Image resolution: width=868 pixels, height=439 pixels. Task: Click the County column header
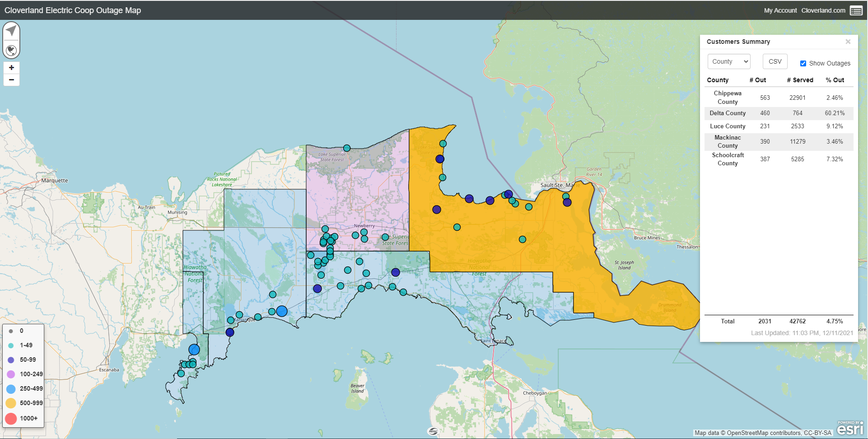718,80
